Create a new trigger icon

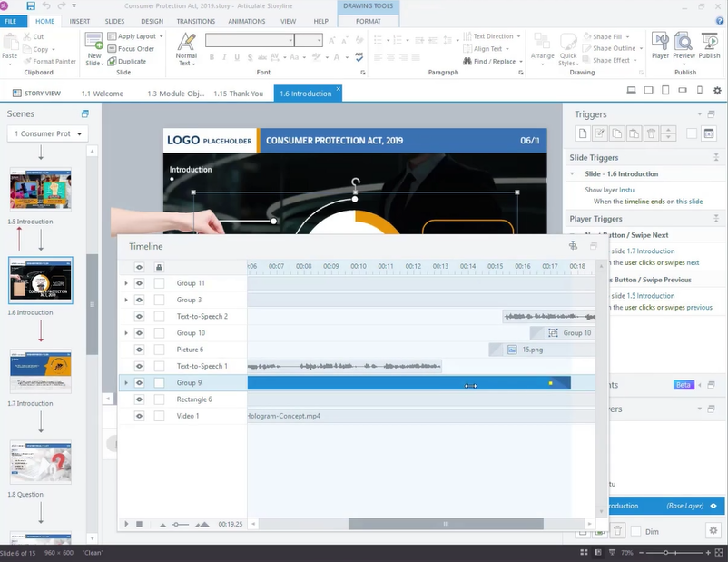583,133
